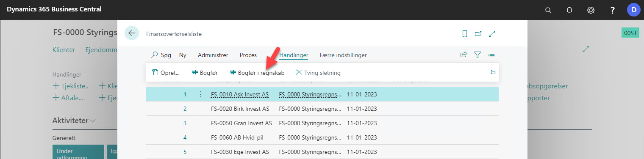Viewport: 644px width, 159px height.
Task: Select the Handlinger tab
Action: 294,55
